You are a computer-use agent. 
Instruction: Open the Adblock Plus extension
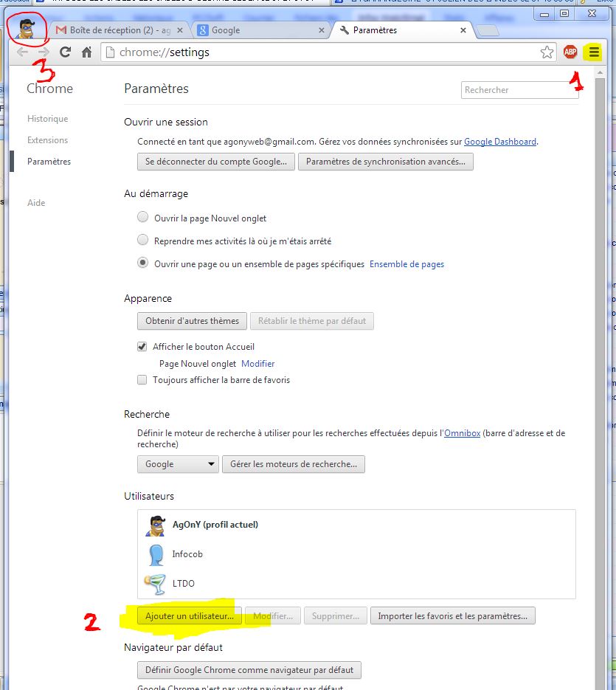pyautogui.click(x=570, y=52)
